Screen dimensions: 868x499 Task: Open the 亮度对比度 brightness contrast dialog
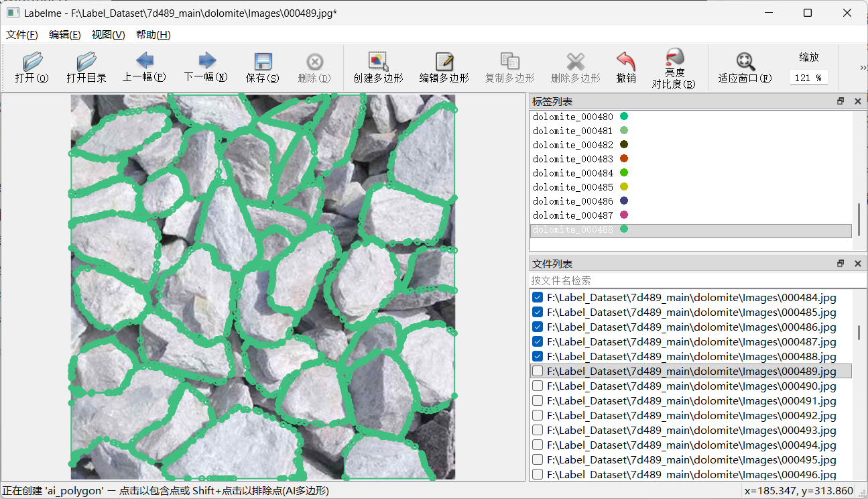tap(675, 67)
